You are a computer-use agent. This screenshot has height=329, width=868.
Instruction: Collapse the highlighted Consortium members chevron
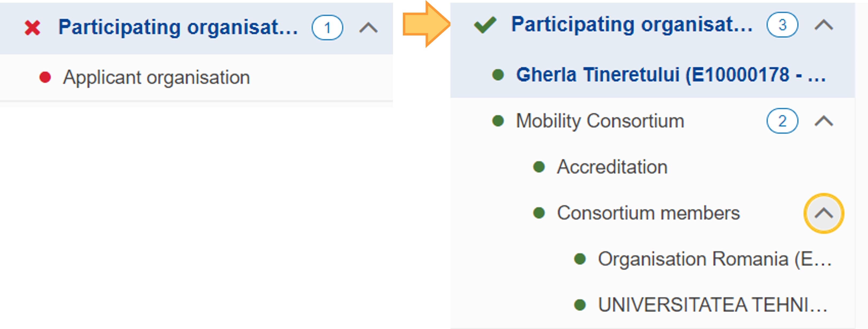click(824, 213)
